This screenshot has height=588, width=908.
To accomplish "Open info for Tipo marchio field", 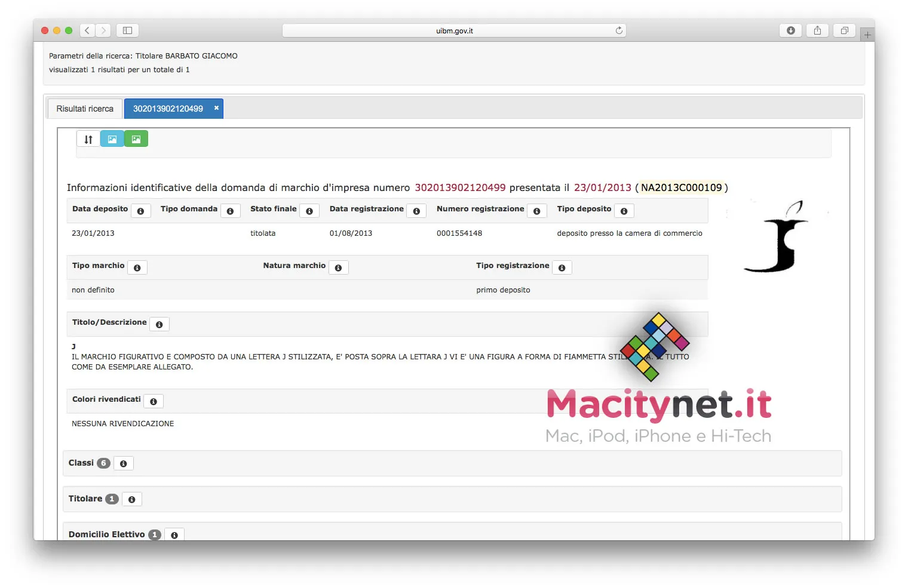I will 137,267.
